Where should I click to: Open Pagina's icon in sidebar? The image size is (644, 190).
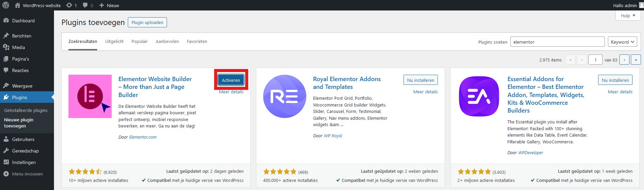click(x=6, y=58)
